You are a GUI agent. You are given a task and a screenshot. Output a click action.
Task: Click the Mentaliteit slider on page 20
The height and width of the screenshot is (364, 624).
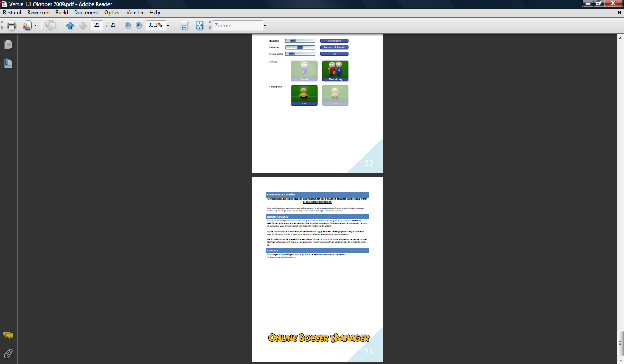point(300,41)
